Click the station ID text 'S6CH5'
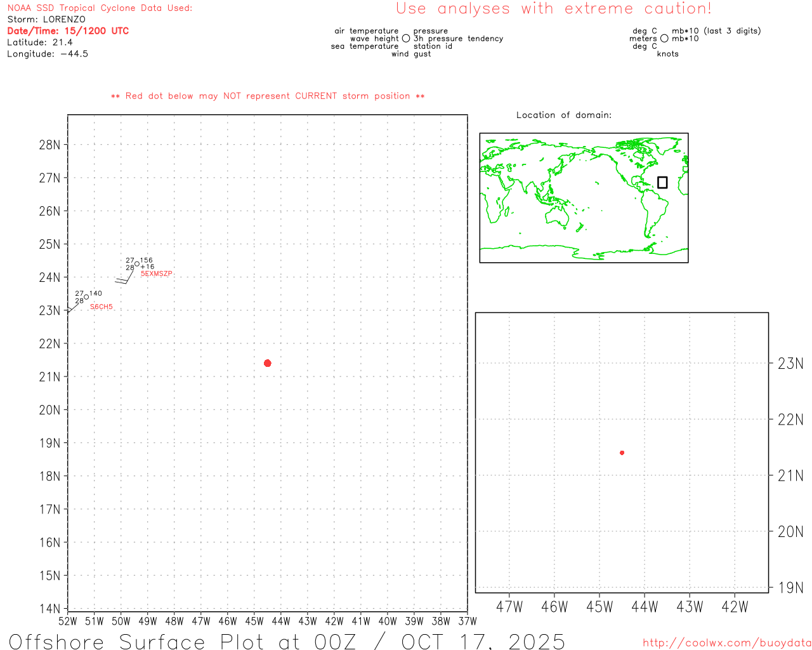812x650 pixels. click(101, 307)
